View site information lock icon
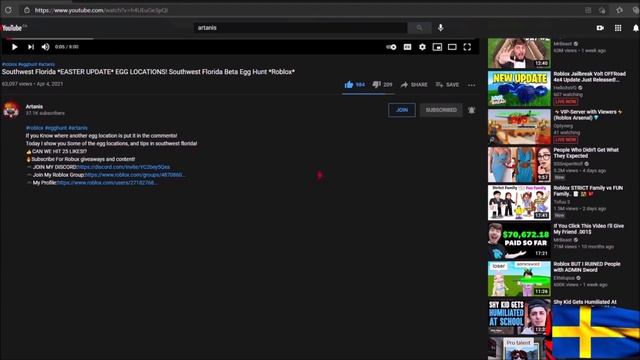This screenshot has width=640, height=360. coord(27,10)
